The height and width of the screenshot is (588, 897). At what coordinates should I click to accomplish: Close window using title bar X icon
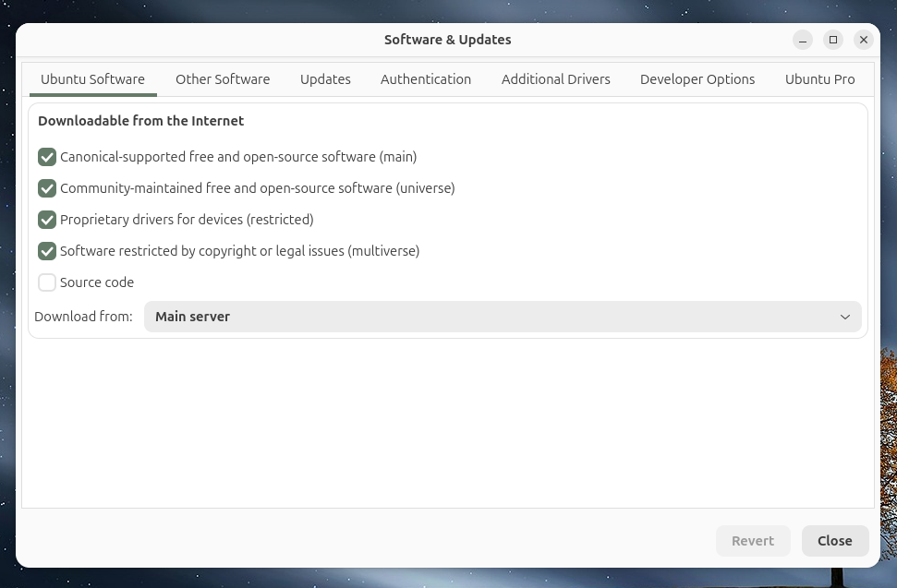(x=863, y=40)
